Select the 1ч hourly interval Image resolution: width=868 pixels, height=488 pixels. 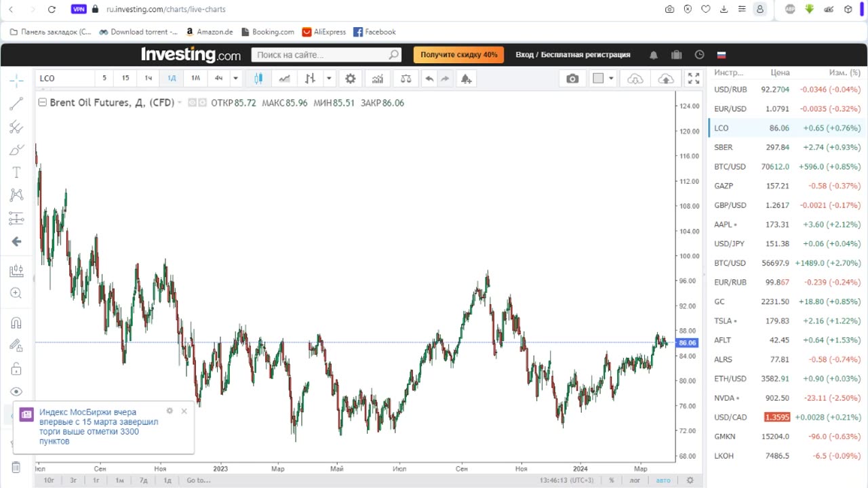tap(149, 78)
